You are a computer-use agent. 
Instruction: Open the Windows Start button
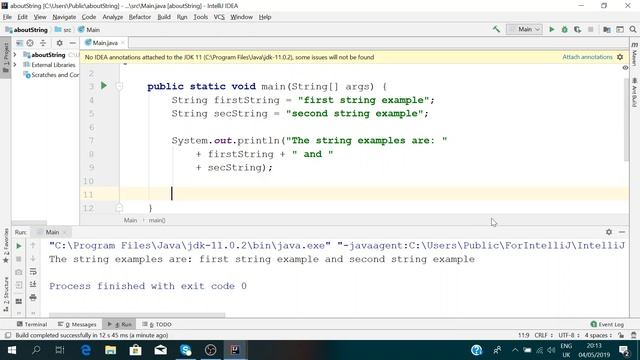(x=11, y=350)
